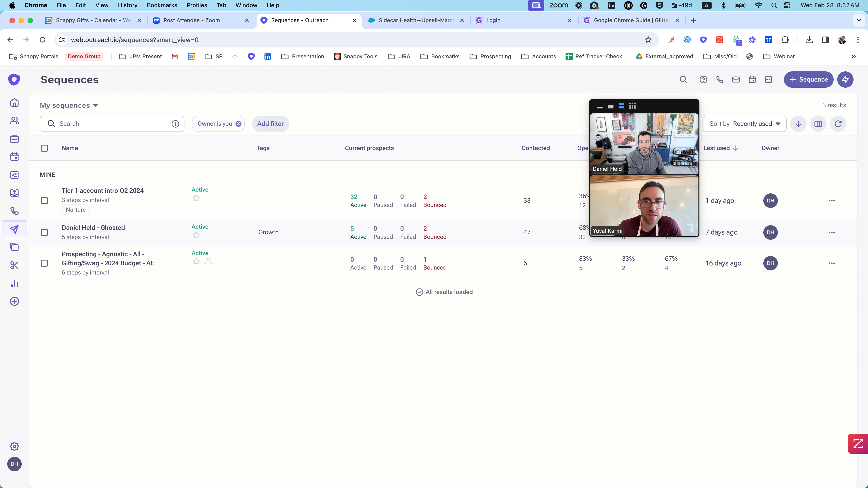This screenshot has height=488, width=868.
Task: Open Tier 1 account intro Q2 2024 sequence
Action: point(102,190)
